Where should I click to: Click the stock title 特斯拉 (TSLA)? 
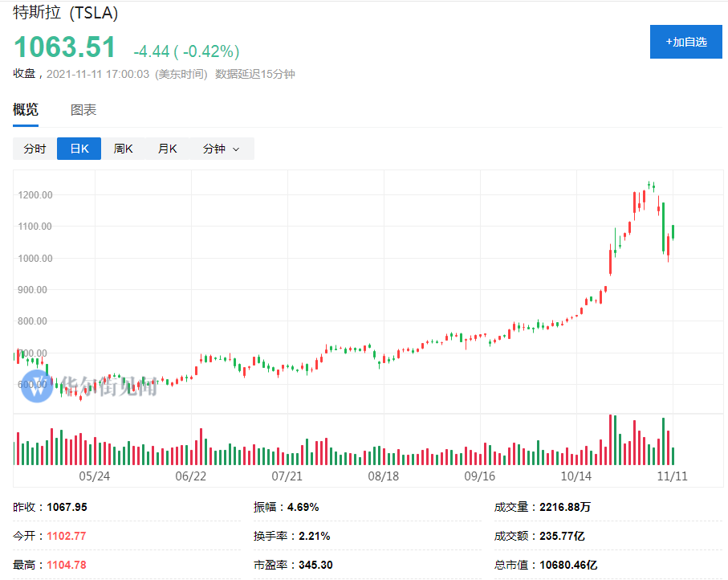66,13
